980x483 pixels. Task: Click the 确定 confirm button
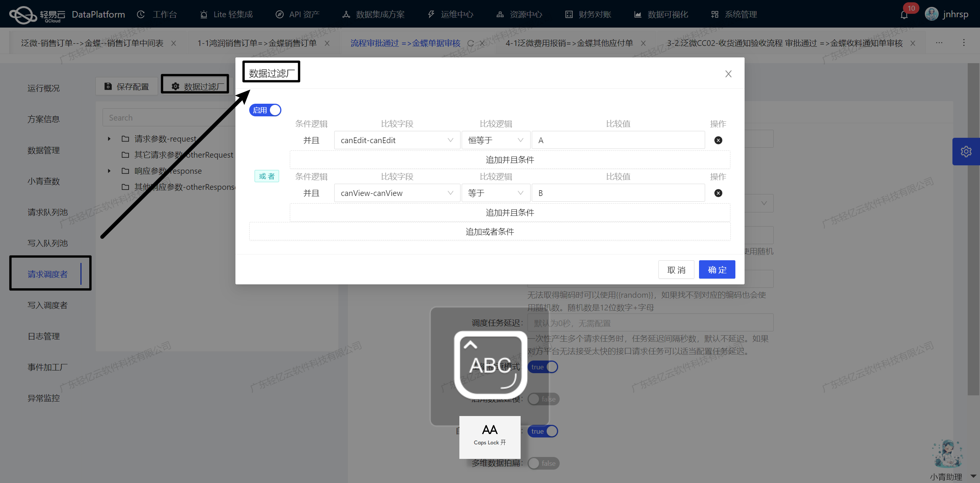717,269
